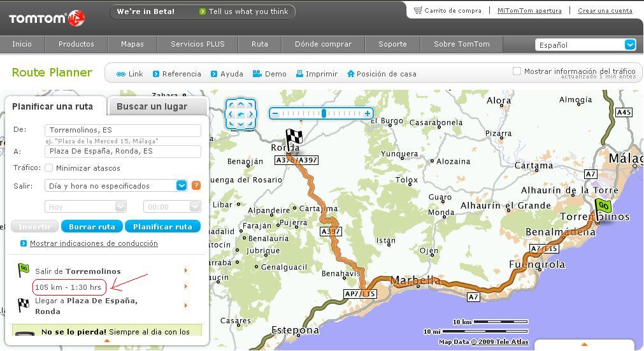Image resolution: width=644 pixels, height=351 pixels.
Task: Click the Invertir button
Action: pyautogui.click(x=35, y=227)
